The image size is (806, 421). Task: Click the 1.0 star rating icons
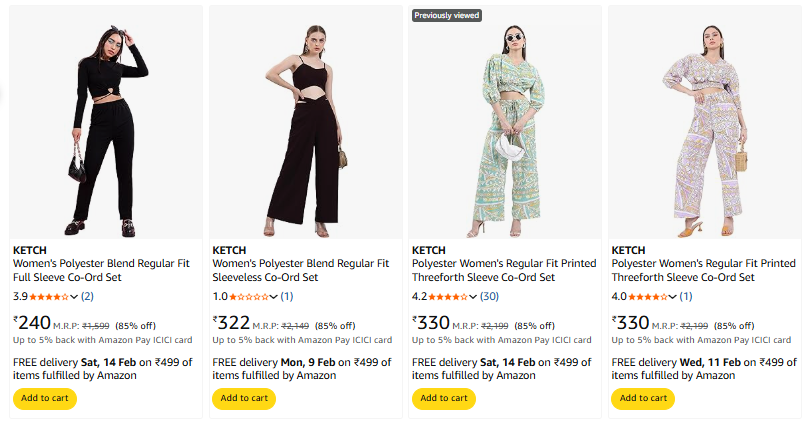248,297
